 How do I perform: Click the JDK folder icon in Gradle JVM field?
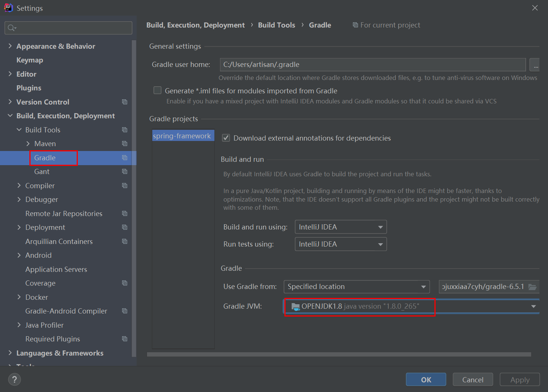click(x=296, y=306)
